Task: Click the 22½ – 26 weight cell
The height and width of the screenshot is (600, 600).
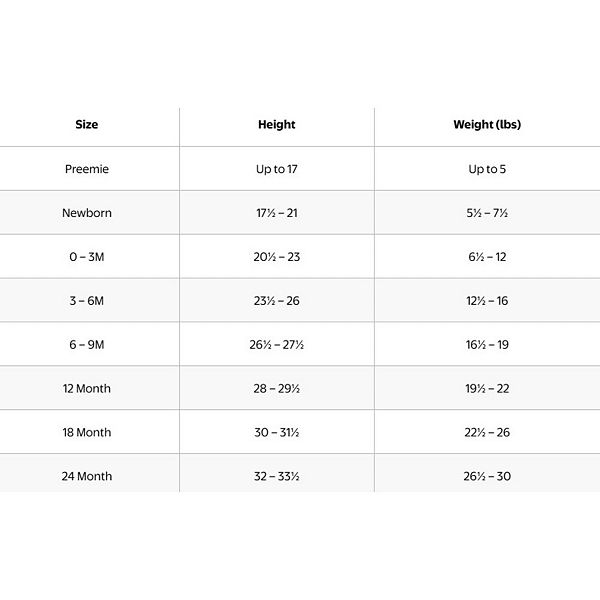Action: (487, 433)
